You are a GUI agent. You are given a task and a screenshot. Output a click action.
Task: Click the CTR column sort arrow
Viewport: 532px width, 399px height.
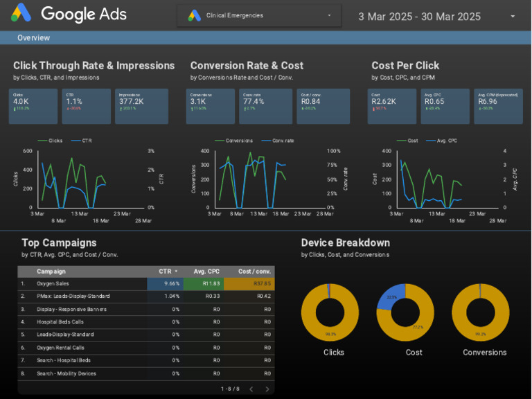[x=176, y=272]
